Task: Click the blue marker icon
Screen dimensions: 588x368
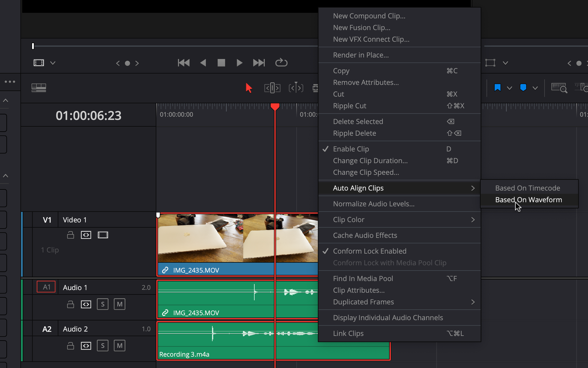Action: click(x=523, y=88)
